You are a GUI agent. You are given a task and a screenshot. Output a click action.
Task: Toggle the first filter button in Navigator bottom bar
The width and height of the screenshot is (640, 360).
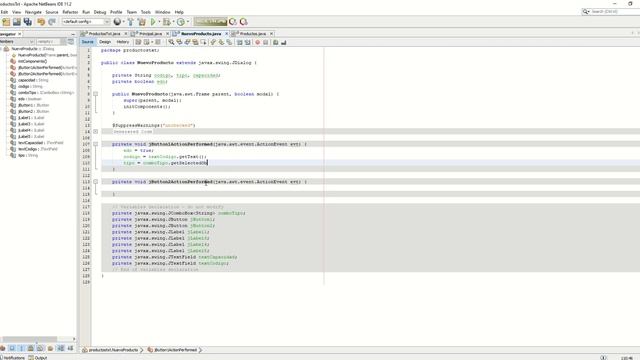click(x=3, y=348)
